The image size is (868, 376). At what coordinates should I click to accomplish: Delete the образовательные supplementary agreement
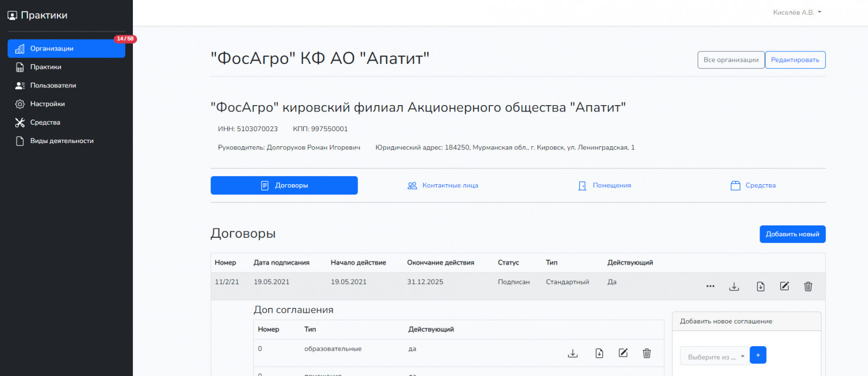click(x=647, y=353)
